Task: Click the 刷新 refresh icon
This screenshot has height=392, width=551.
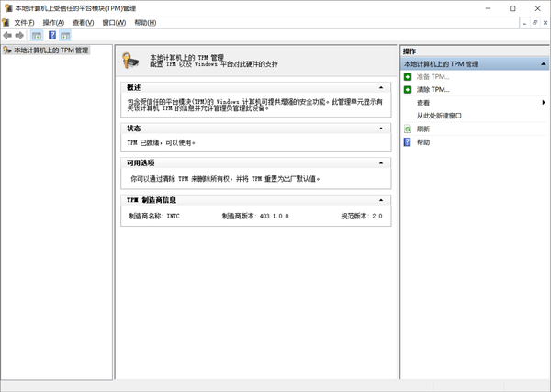Action: pos(408,129)
